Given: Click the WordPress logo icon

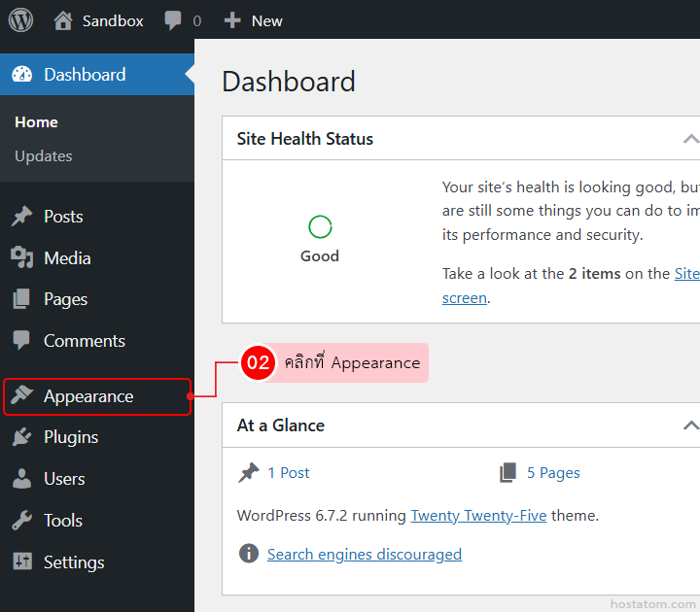Looking at the screenshot, I should coord(20,19).
